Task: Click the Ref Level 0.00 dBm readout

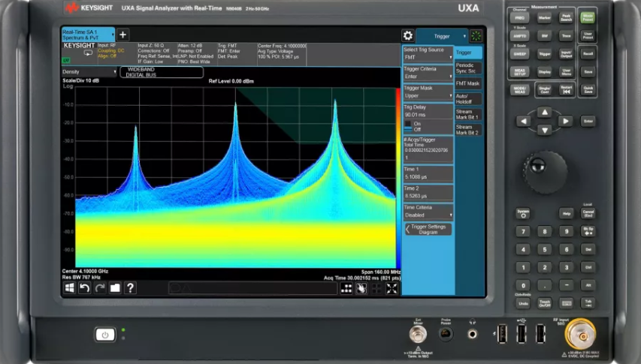Action: [x=231, y=81]
